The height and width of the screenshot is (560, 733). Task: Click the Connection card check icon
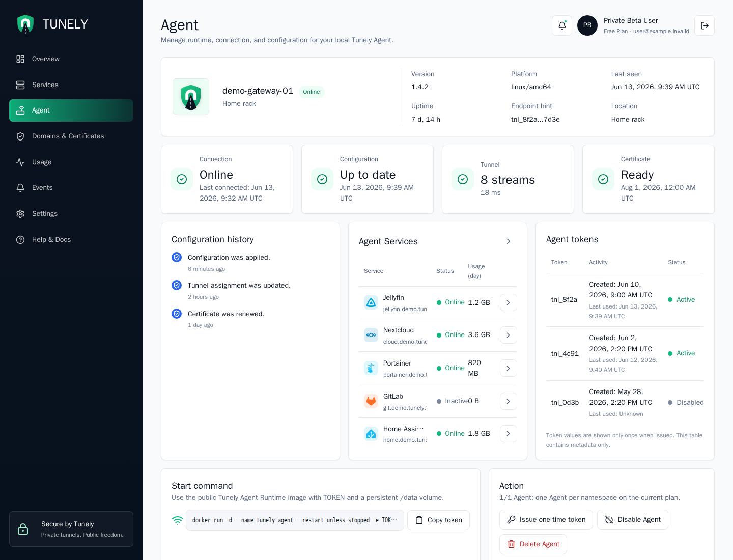[182, 179]
